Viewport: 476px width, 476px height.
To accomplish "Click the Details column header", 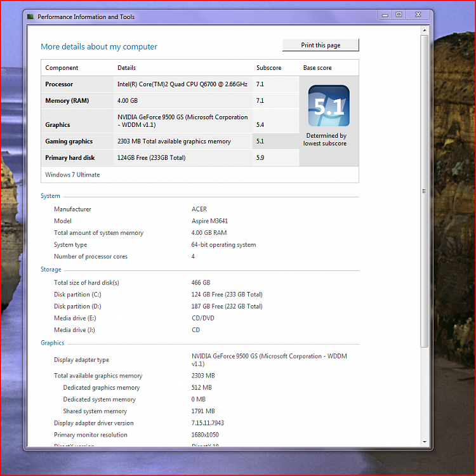I will point(126,68).
